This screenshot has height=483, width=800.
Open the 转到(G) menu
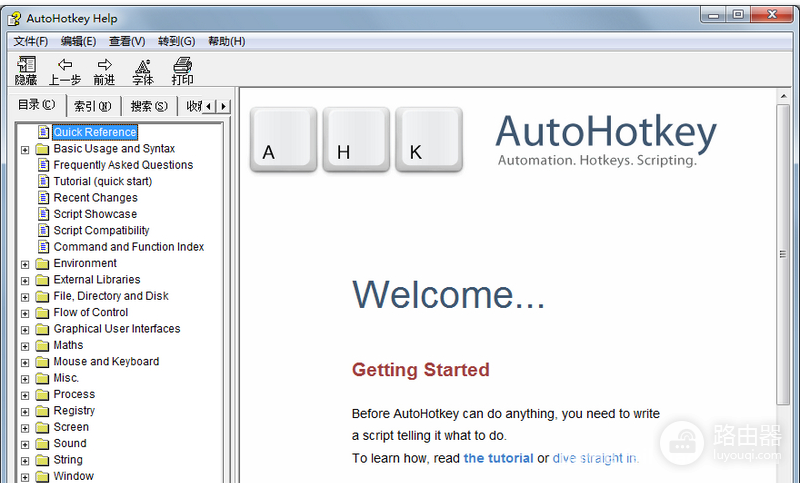point(177,41)
